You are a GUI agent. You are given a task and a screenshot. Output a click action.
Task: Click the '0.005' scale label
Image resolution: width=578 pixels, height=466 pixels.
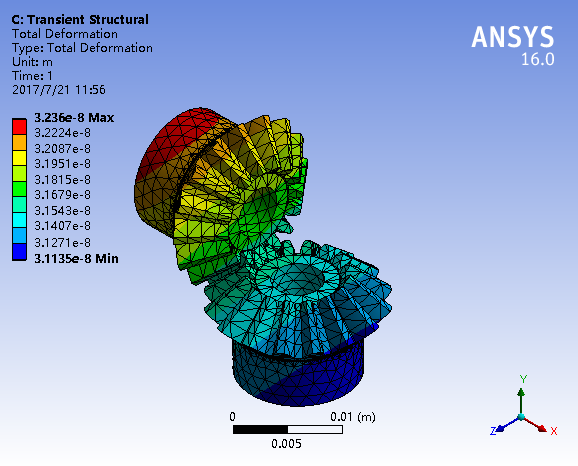coord(286,444)
